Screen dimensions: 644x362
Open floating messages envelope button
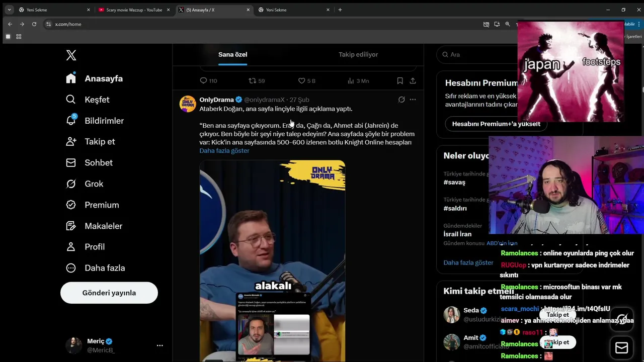622,347
